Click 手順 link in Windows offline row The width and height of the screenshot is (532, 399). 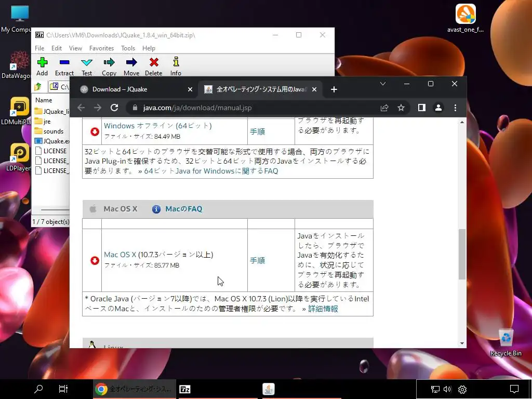coord(257,131)
